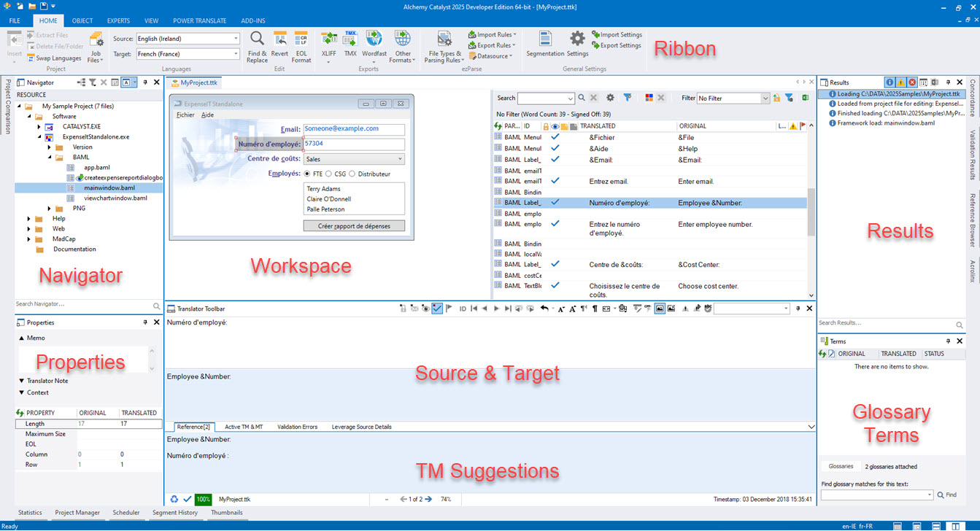Image resolution: width=980 pixels, height=531 pixels.
Task: Click the Search Navigator input field
Action: [82, 304]
